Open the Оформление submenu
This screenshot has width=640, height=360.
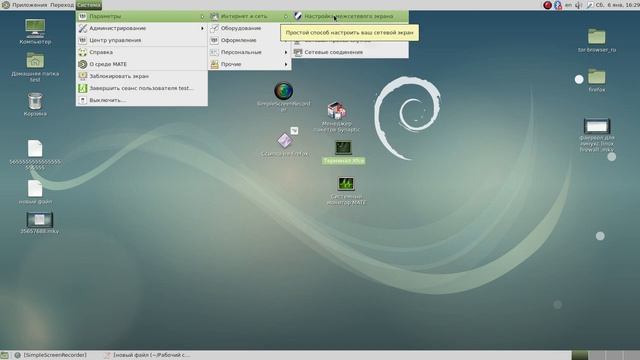point(249,40)
